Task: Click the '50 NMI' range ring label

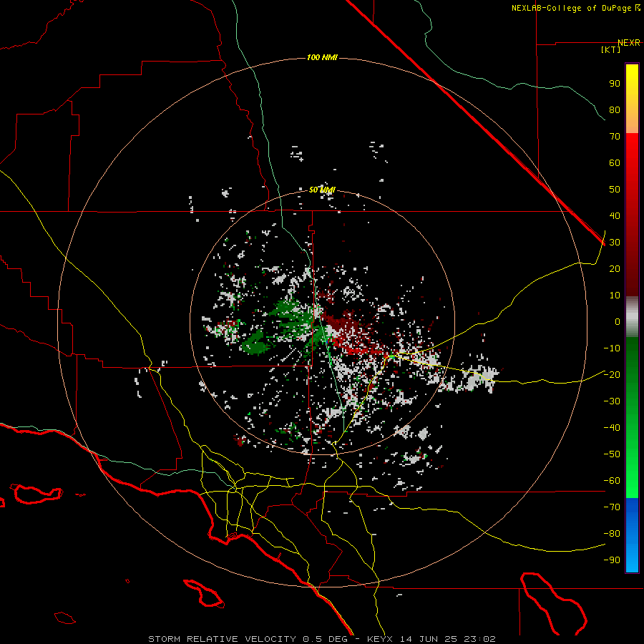Action: [322, 190]
